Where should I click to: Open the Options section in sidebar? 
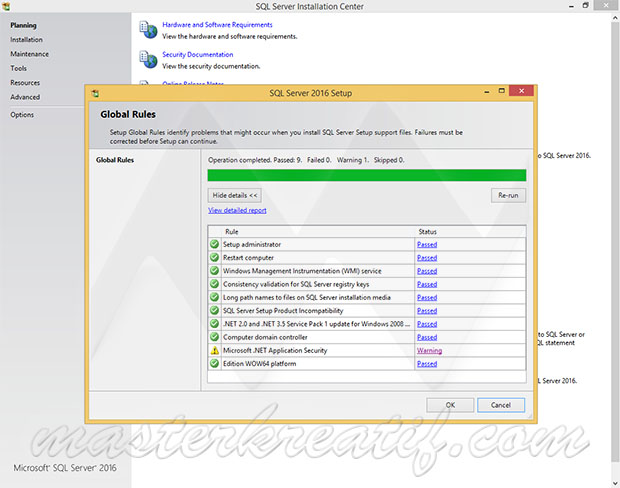pyautogui.click(x=22, y=115)
